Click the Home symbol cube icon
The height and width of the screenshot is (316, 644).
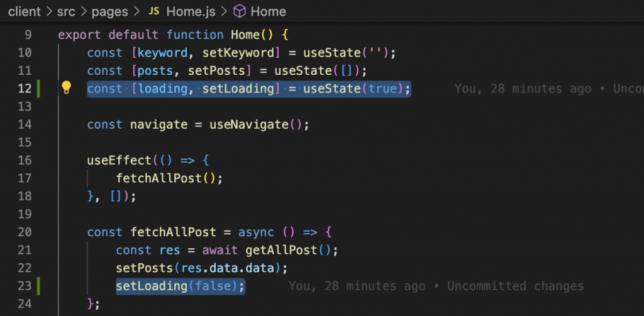[x=240, y=11]
